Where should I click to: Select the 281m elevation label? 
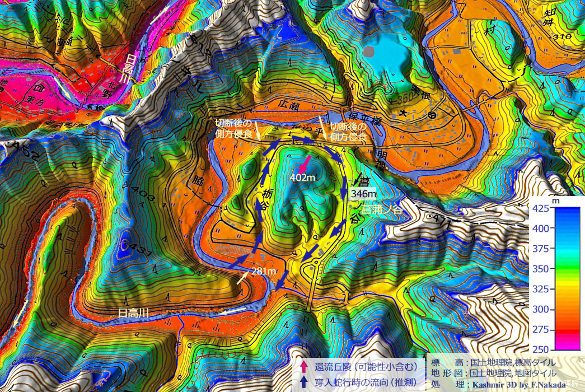click(x=264, y=272)
